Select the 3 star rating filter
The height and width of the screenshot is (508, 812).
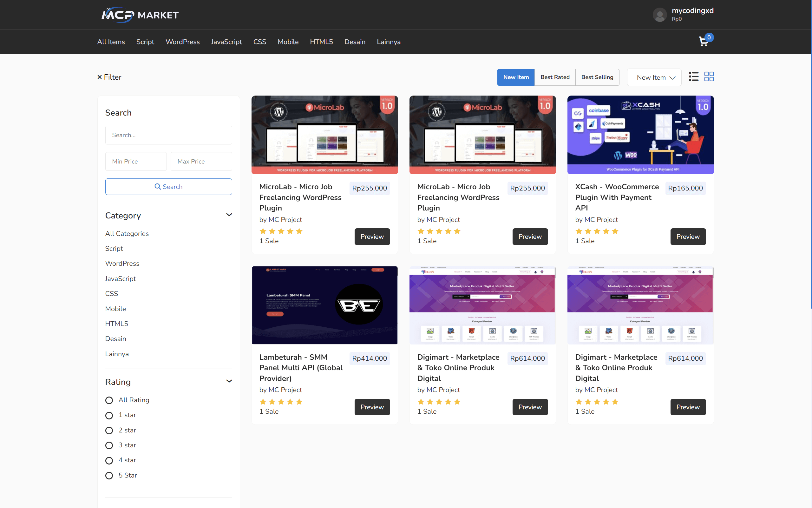pyautogui.click(x=109, y=445)
